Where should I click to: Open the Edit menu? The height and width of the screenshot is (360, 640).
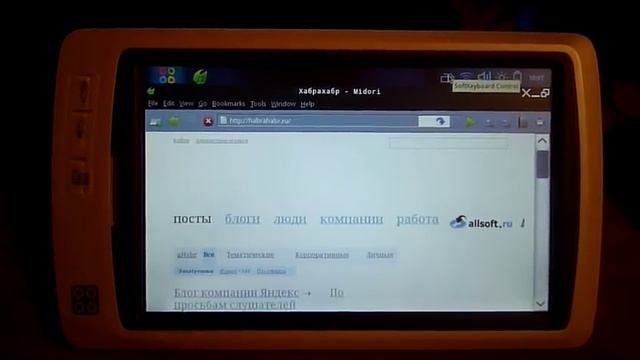tap(169, 104)
